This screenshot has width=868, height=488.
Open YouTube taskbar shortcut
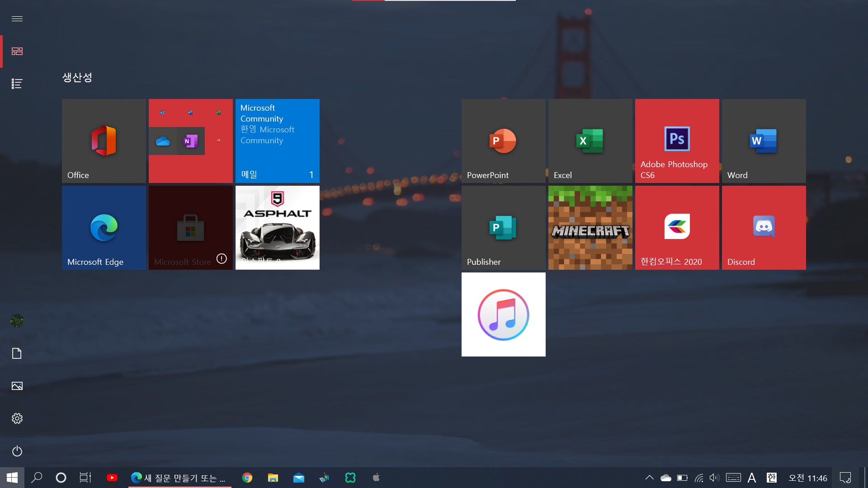click(x=112, y=478)
